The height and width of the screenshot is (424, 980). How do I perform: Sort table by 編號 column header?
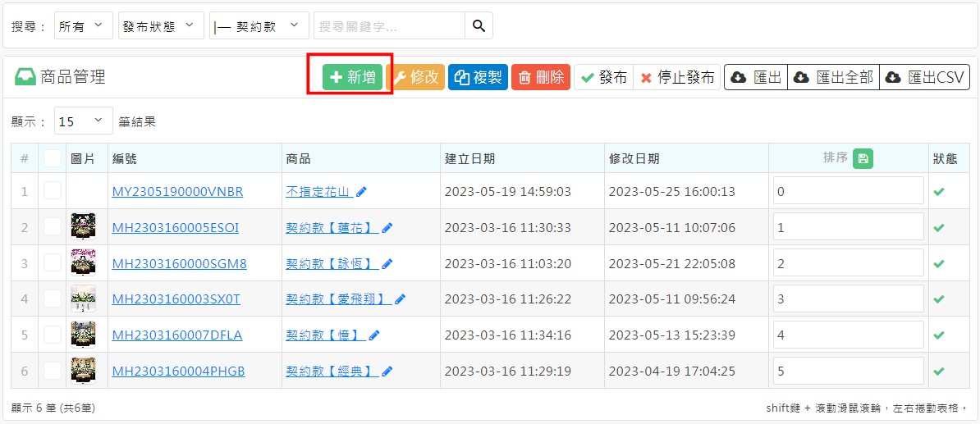point(125,159)
